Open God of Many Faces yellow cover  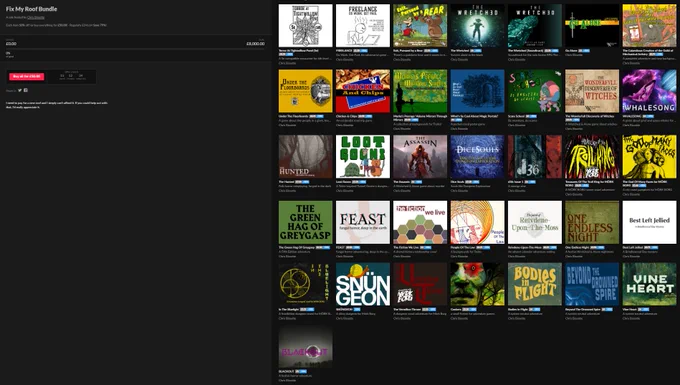(649, 157)
